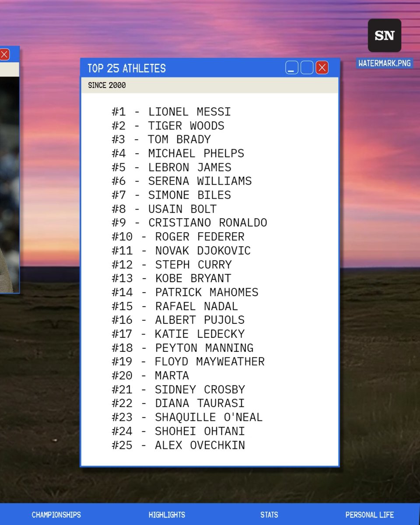Switch to the Stats tab

269,514
